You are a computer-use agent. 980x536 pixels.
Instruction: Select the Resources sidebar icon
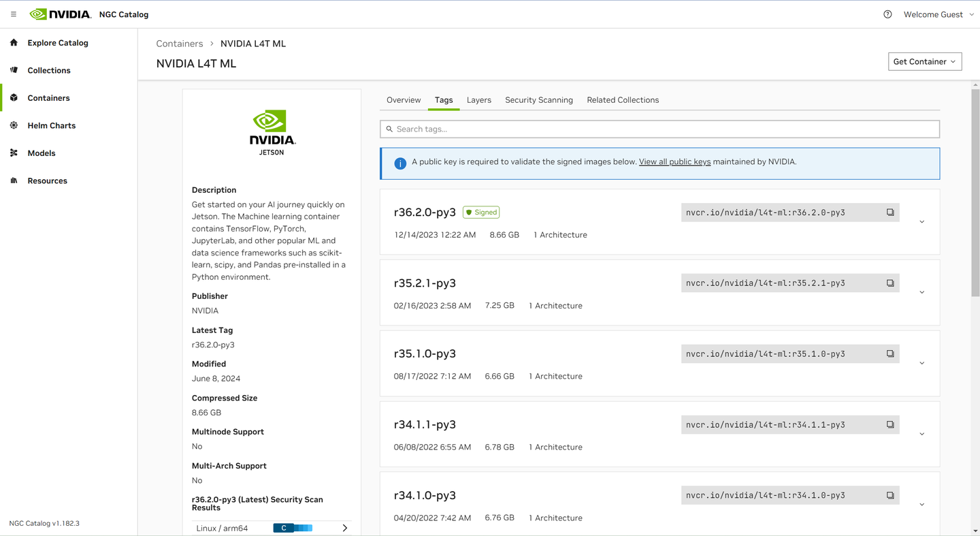coord(14,180)
